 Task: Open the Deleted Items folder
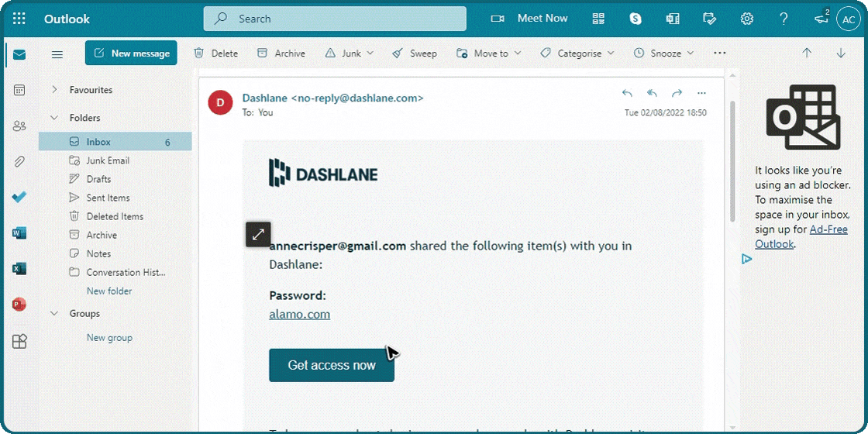point(115,216)
